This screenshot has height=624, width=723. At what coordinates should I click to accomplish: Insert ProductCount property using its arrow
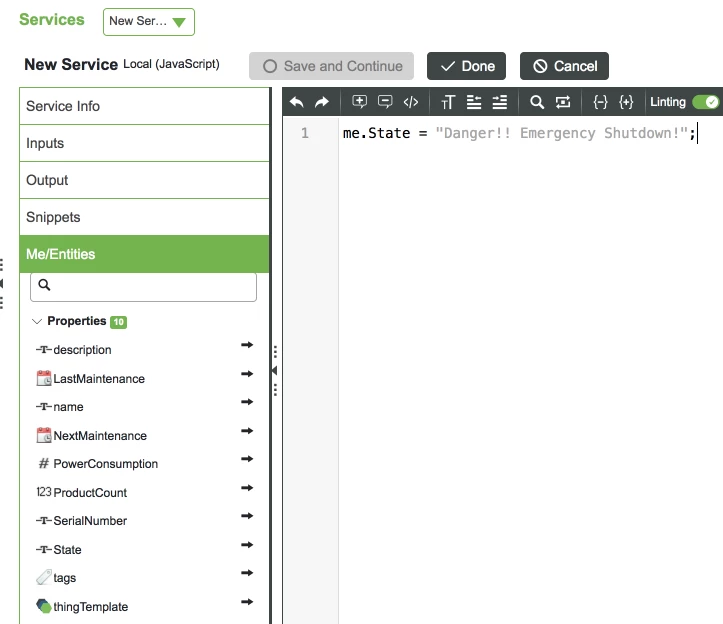(247, 487)
